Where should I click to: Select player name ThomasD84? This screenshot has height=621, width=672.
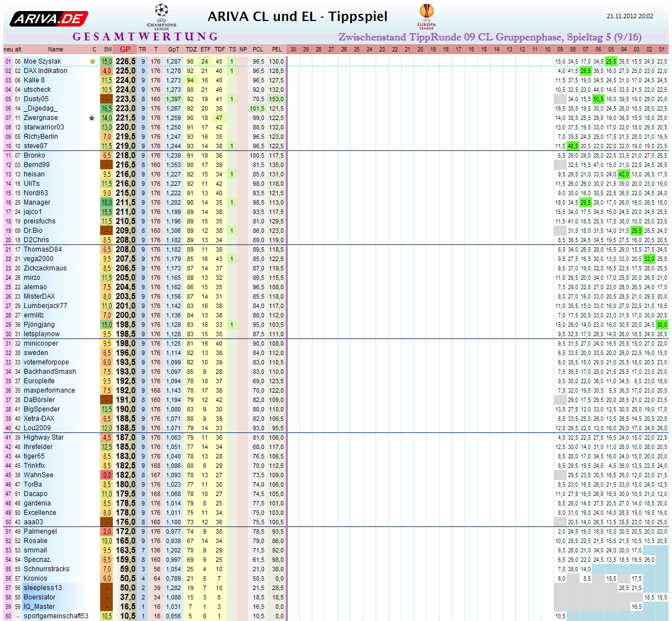pyautogui.click(x=43, y=249)
